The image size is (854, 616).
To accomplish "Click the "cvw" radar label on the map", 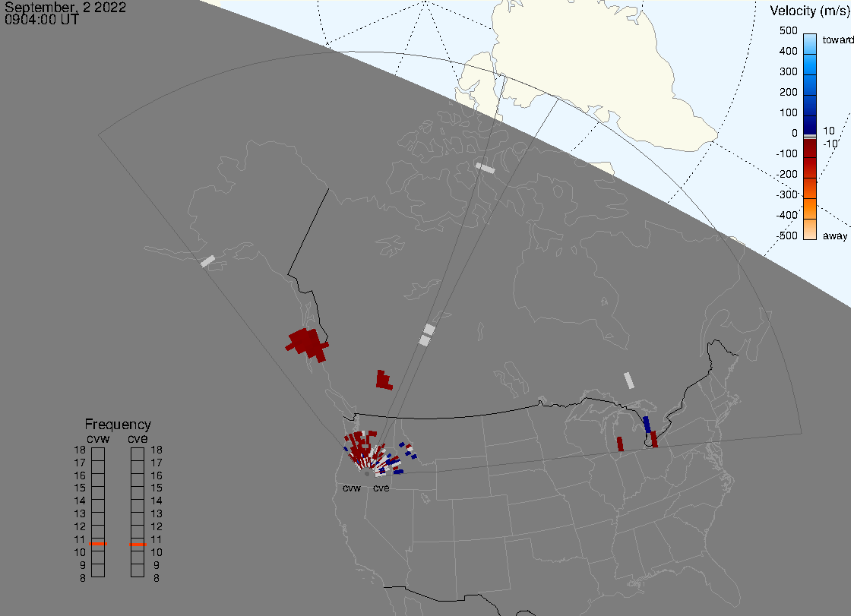I will (x=352, y=488).
